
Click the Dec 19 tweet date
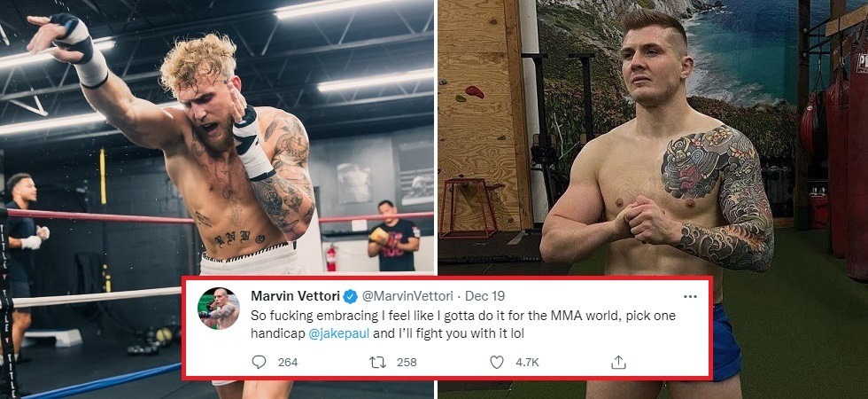pyautogui.click(x=483, y=296)
